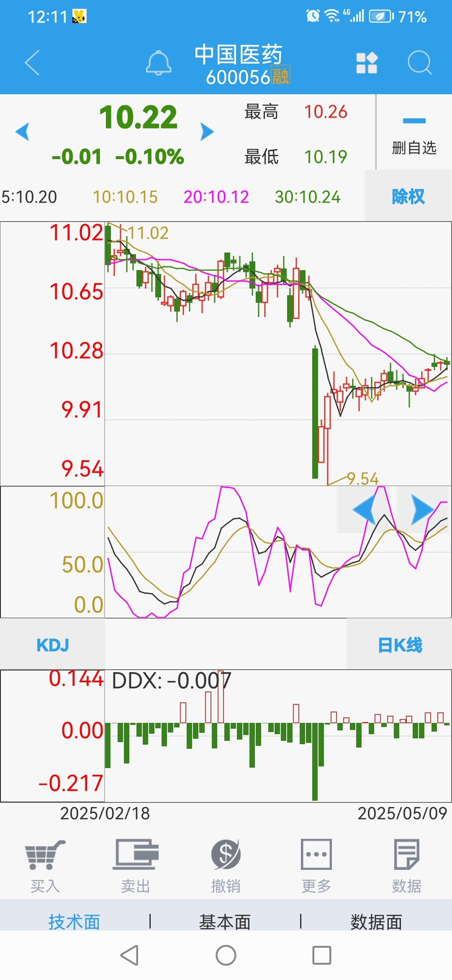Tap the current price 10.22
Image resolution: width=452 pixels, height=980 pixels.
coord(139,117)
